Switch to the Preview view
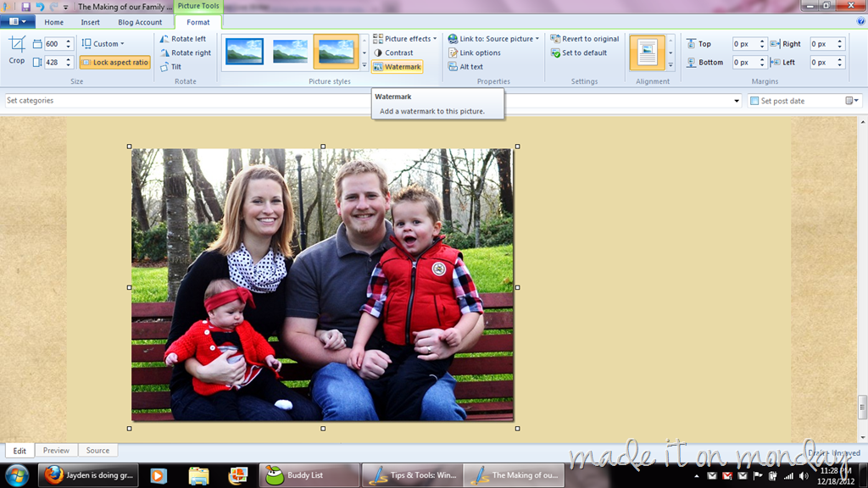The image size is (868, 488). [57, 451]
